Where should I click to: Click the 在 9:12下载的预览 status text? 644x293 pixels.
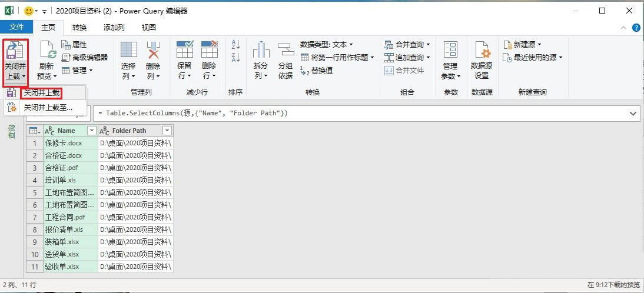click(x=613, y=284)
